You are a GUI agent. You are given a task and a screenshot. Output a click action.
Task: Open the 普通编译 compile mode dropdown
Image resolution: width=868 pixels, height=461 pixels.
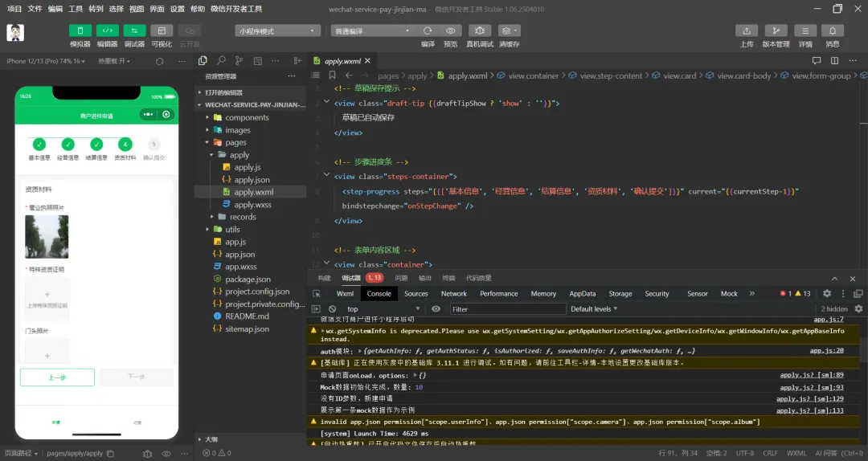coord(370,31)
